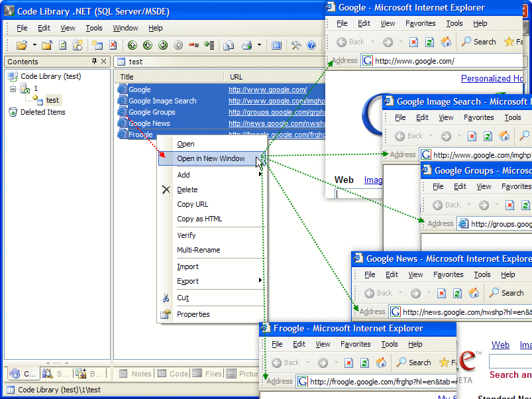
Task: Click the Google Groups row URL link
Action: 276,112
